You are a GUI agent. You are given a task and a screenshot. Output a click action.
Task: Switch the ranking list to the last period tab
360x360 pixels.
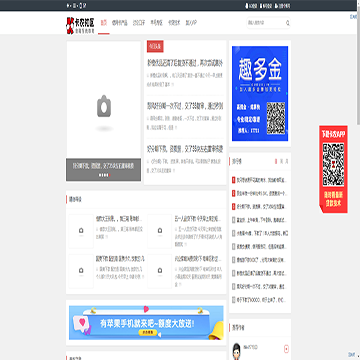[287, 161]
